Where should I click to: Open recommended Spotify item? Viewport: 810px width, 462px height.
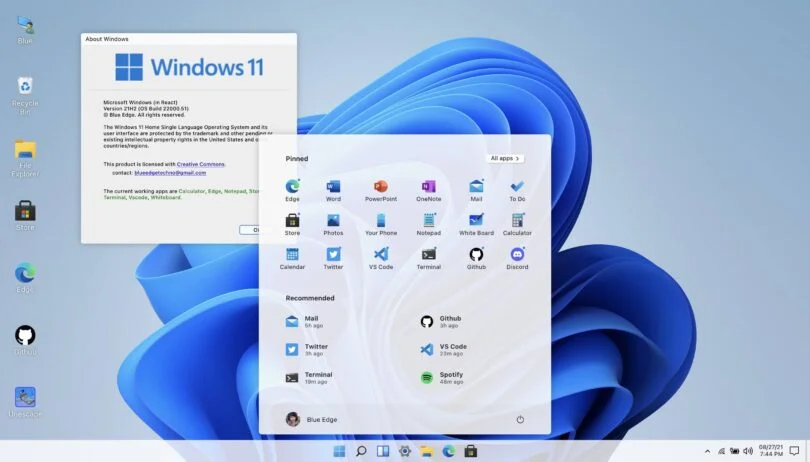442,378
